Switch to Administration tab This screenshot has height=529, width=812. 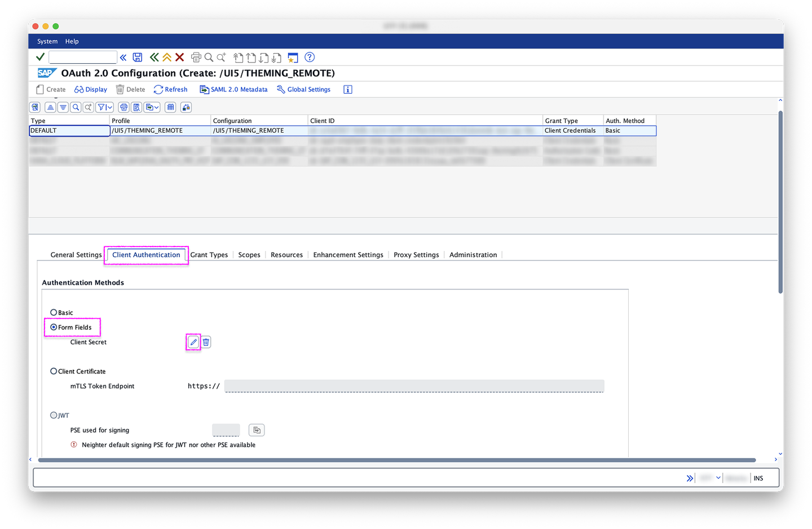[x=473, y=255]
